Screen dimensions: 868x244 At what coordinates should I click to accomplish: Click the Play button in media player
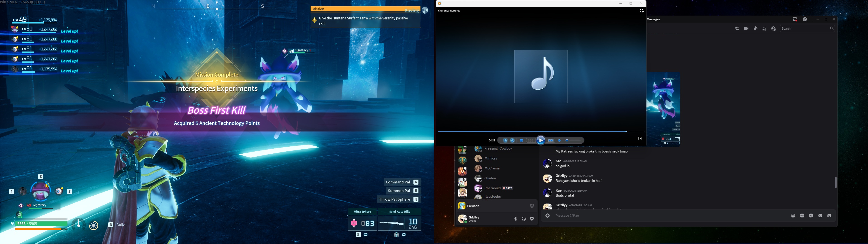541,141
